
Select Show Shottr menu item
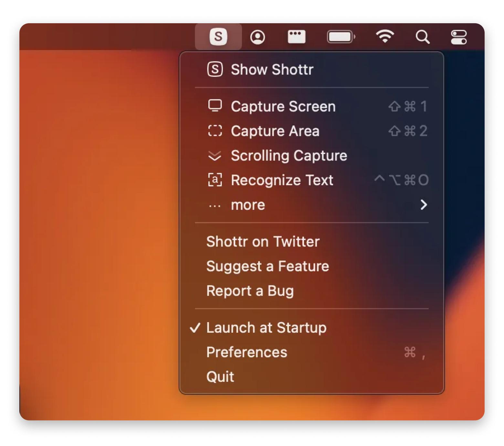click(272, 70)
